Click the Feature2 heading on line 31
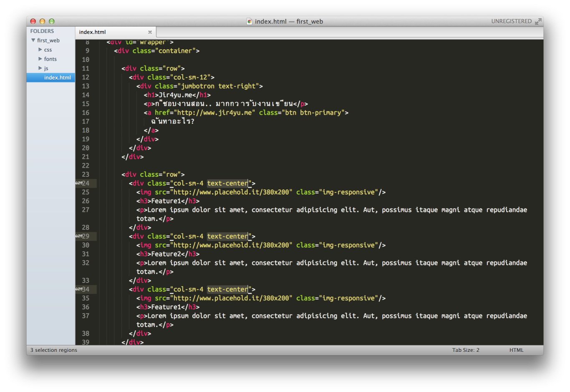 coord(166,254)
